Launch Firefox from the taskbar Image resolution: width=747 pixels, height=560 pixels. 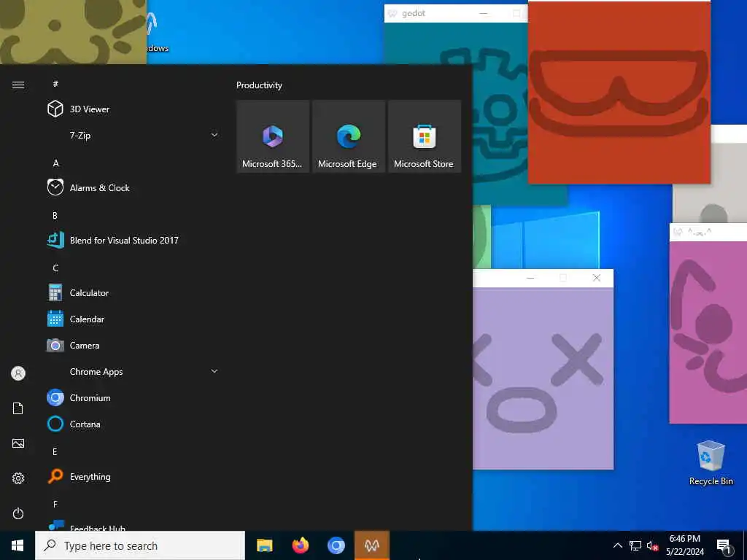(x=301, y=545)
